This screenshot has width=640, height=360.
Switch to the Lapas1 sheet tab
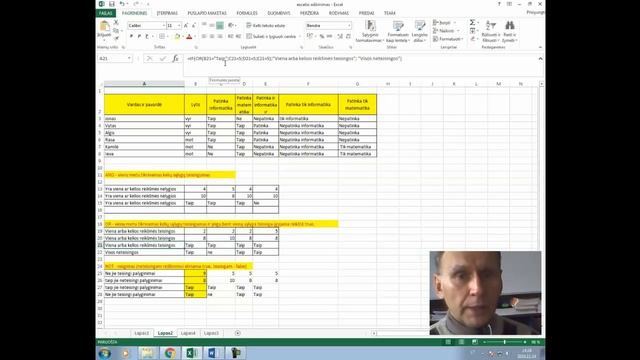(142, 333)
